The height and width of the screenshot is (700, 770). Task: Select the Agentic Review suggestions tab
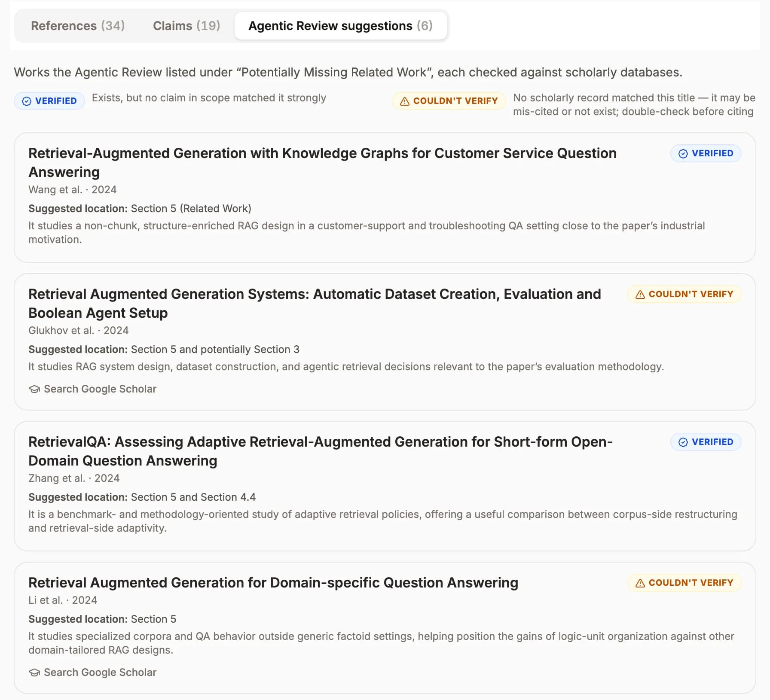(340, 26)
